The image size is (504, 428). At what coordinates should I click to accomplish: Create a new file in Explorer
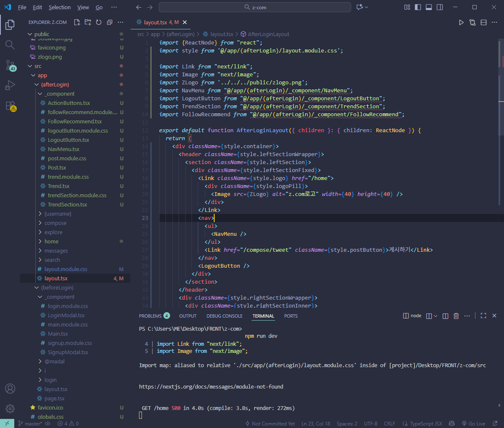(77, 22)
